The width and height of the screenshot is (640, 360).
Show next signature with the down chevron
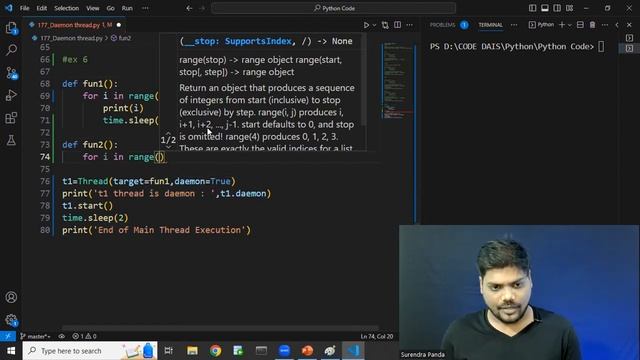[168, 147]
